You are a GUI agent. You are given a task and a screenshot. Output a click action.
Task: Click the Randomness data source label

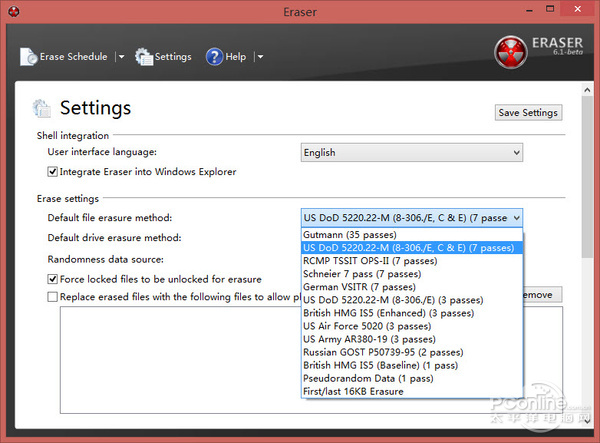point(106,259)
